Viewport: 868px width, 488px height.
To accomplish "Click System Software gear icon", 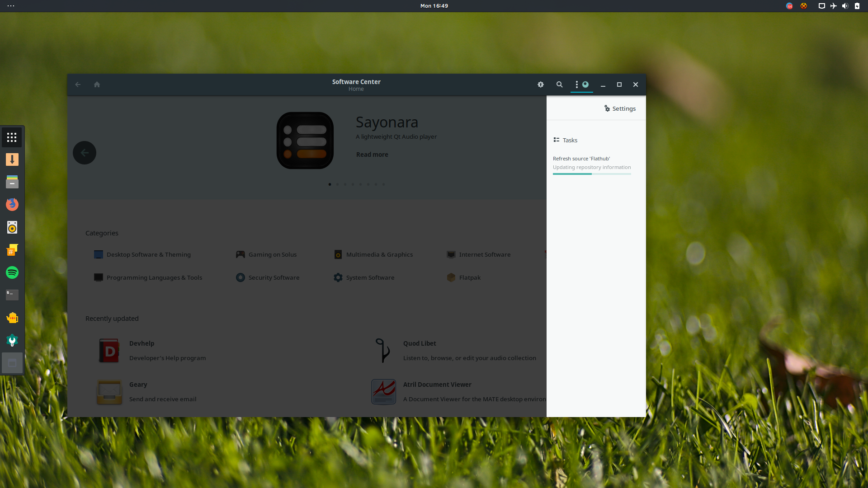I will pyautogui.click(x=338, y=277).
